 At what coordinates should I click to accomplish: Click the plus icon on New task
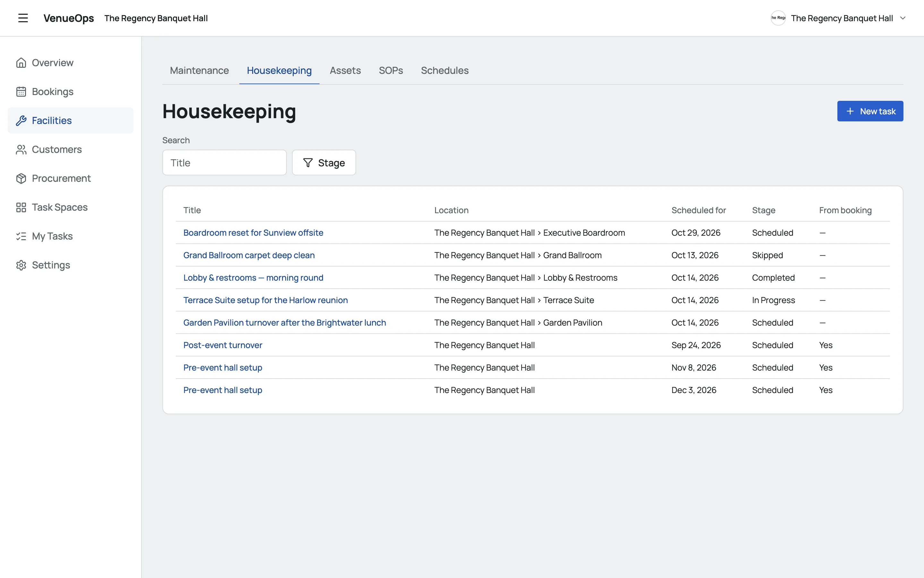pos(850,111)
